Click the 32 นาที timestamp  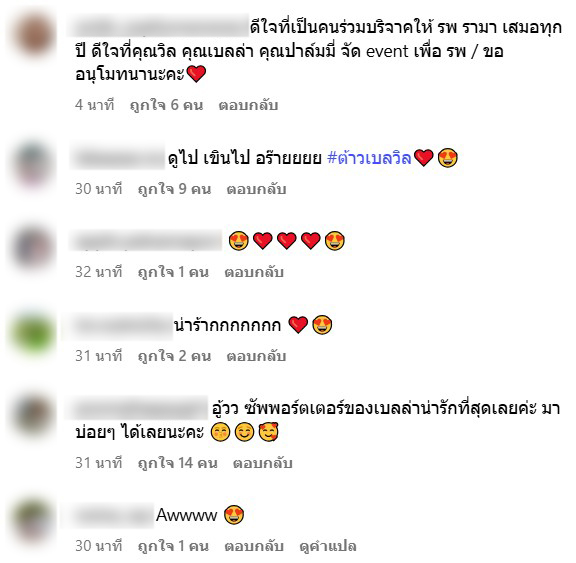[98, 272]
